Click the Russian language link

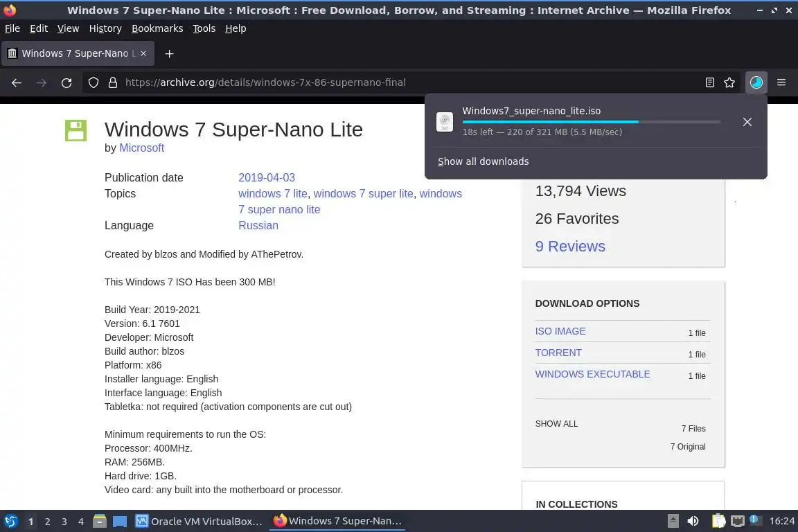pos(258,226)
